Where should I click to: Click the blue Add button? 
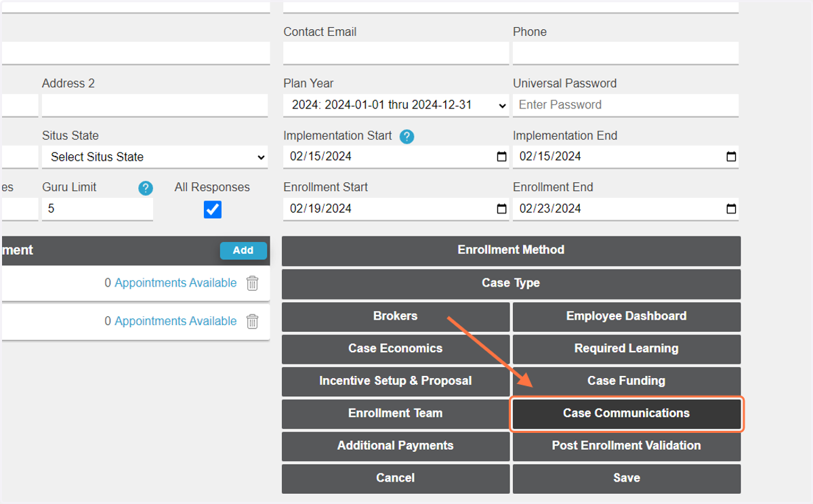coord(243,251)
